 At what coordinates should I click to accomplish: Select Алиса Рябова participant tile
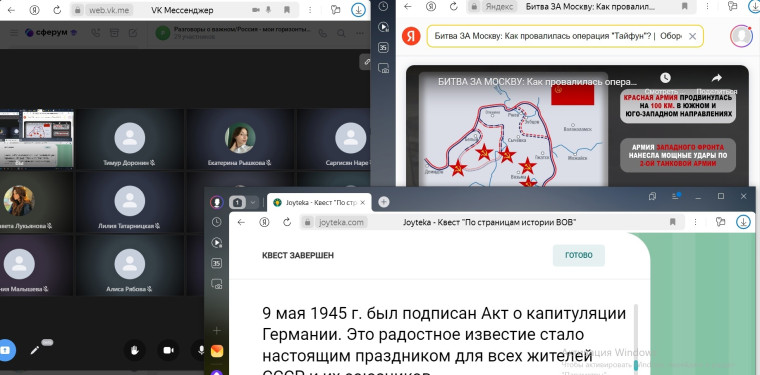point(129,265)
